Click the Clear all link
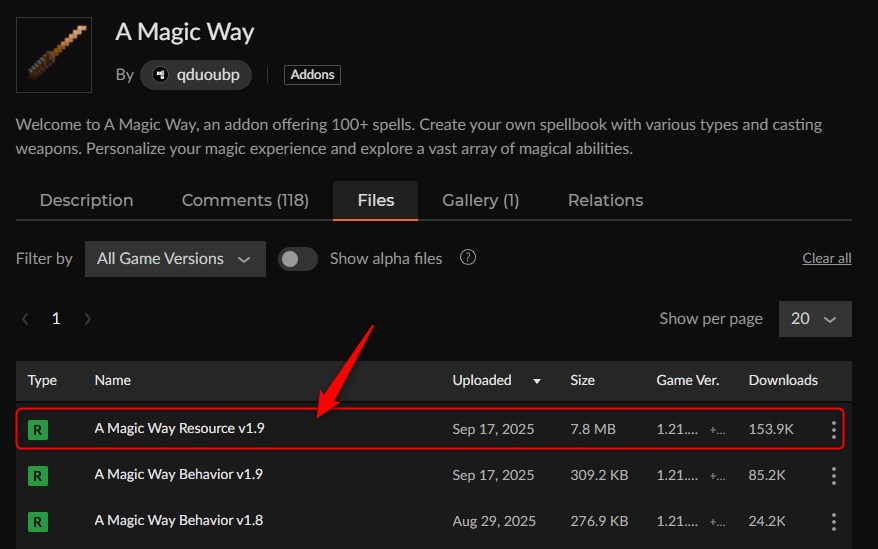The image size is (878, 549). coord(826,259)
